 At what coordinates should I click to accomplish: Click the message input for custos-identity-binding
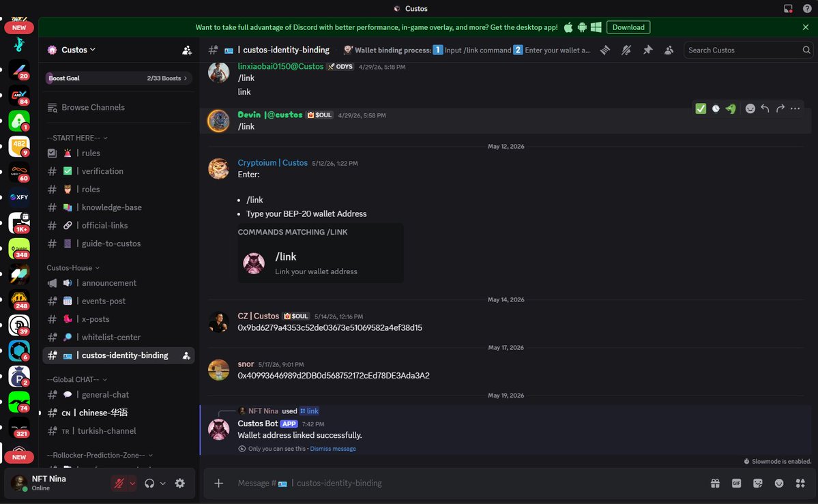[x=467, y=484]
